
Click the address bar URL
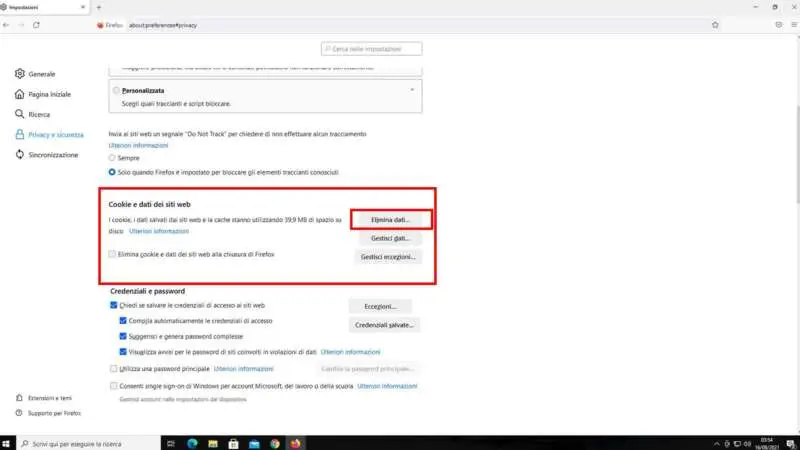click(163, 25)
